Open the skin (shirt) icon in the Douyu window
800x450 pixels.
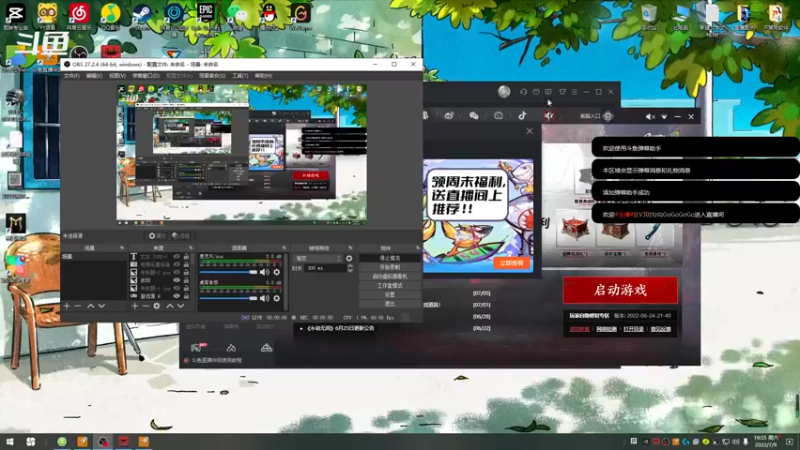point(562,92)
